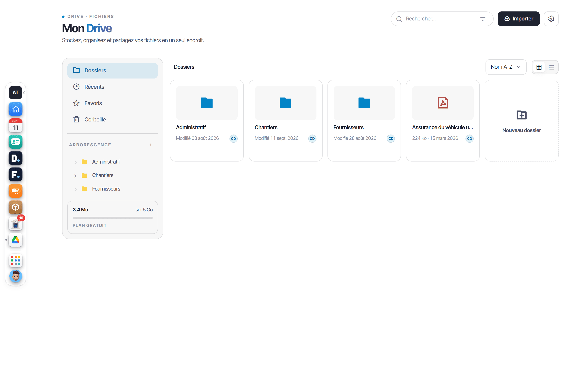This screenshot has width=588, height=368.
Task: Expand Administratif in the tree
Action: click(x=75, y=162)
